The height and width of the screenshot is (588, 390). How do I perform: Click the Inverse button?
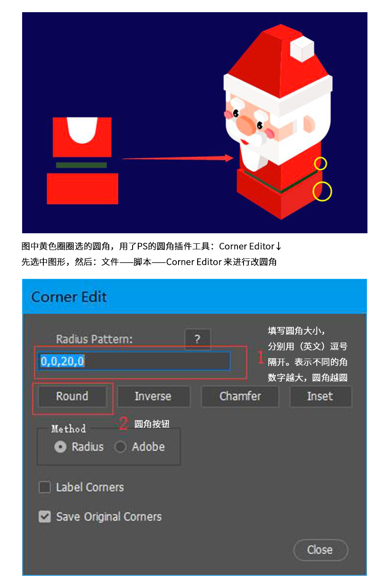[x=153, y=396]
